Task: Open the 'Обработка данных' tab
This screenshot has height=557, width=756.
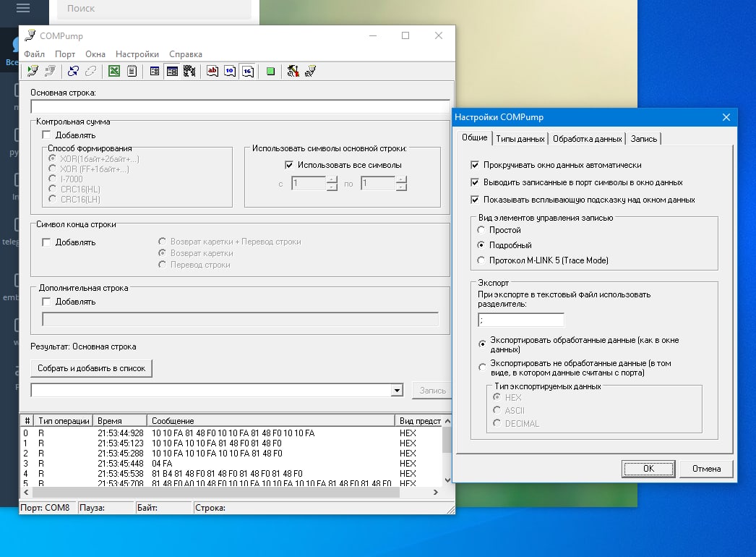Action: click(587, 139)
